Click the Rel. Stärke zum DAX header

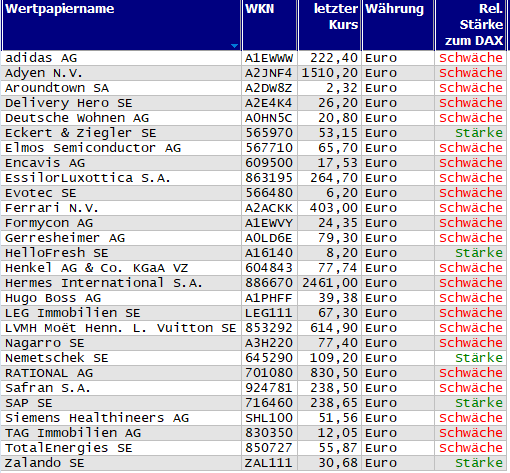point(471,25)
